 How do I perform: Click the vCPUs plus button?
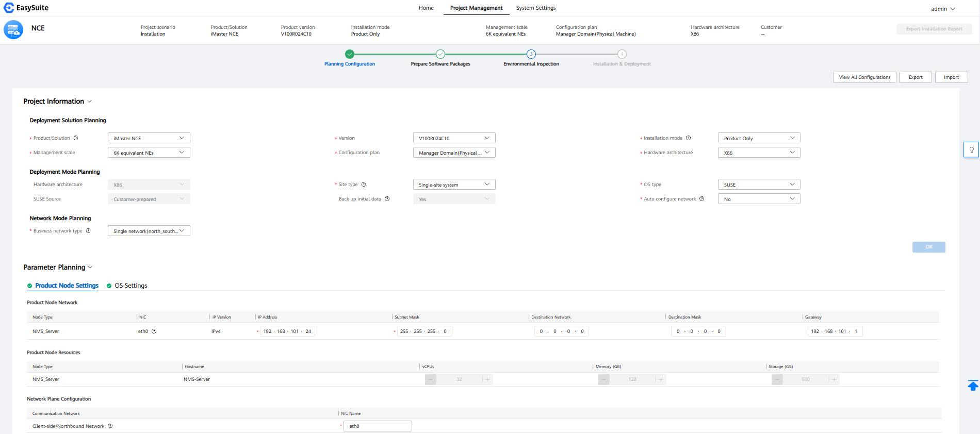487,379
